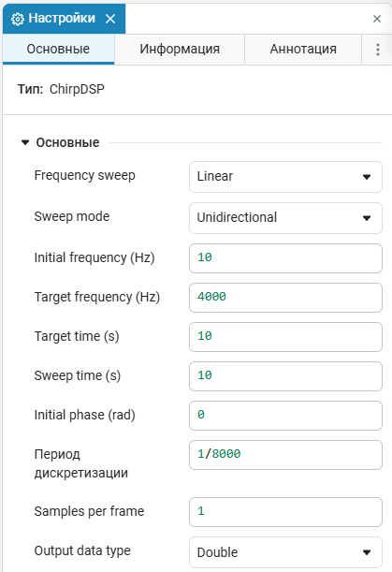Close the Настройки tab with its X

110,19
